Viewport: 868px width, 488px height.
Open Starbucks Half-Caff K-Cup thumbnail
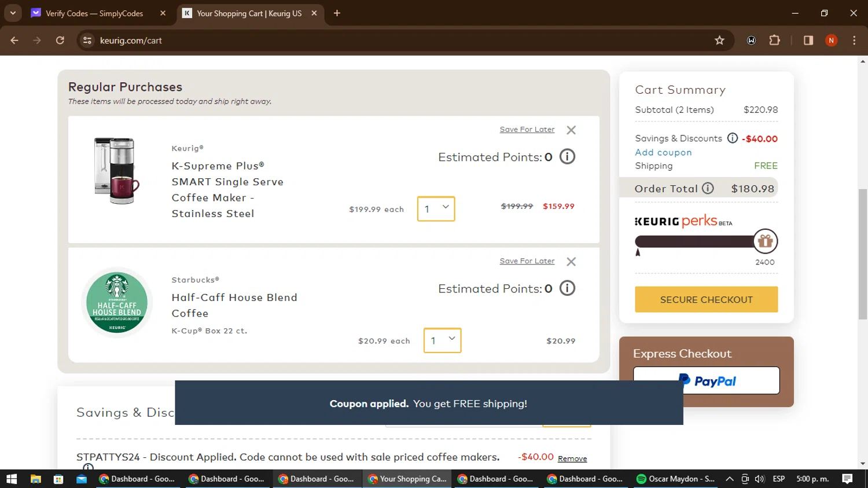(117, 302)
